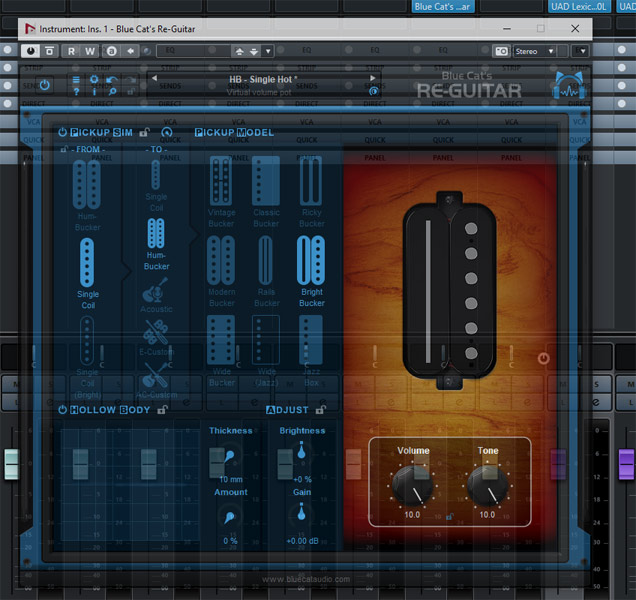
Task: Go to next preset using right arrow
Action: point(373,77)
